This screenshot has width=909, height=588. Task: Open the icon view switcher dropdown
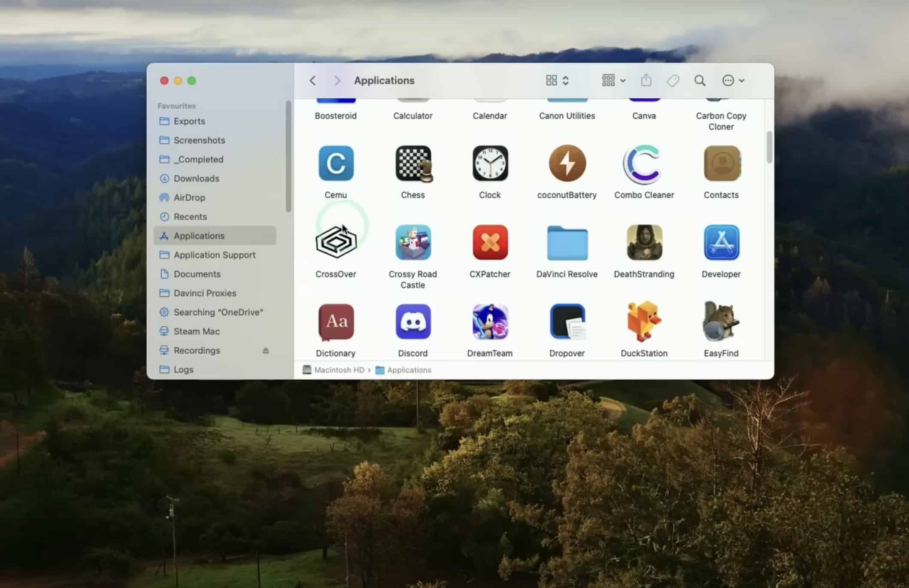(x=557, y=81)
